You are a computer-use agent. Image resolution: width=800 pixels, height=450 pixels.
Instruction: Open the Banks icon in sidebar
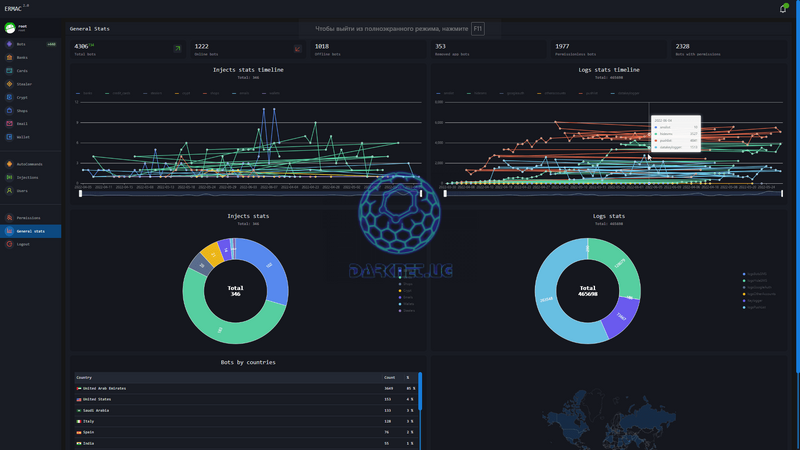9,58
